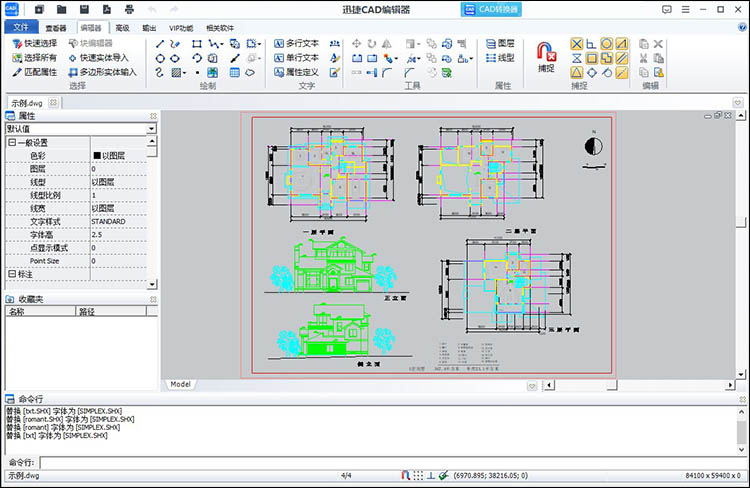Select the Spline curve tool
This screenshot has width=750, height=488.
coord(160,73)
